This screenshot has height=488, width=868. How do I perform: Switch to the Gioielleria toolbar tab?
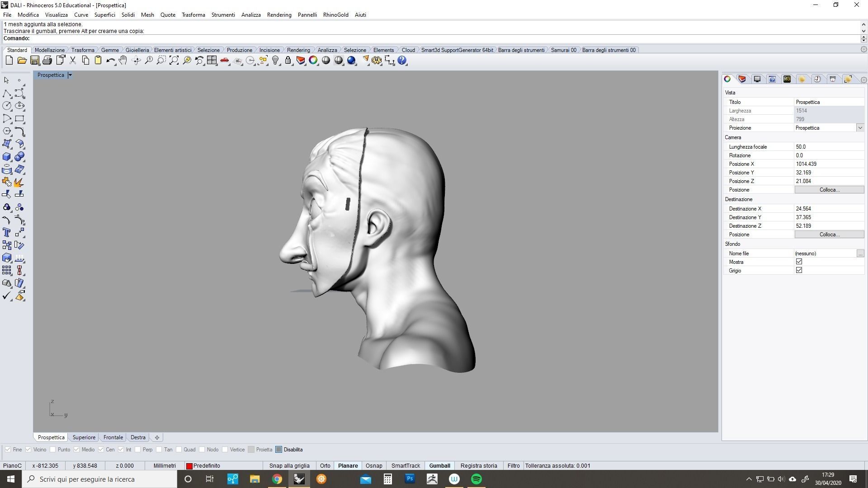(137, 50)
